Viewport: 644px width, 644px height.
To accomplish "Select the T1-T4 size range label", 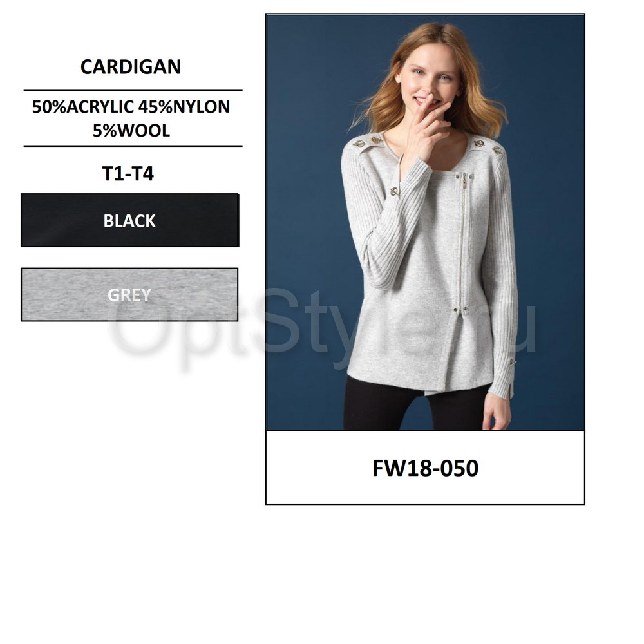I will coord(128,173).
